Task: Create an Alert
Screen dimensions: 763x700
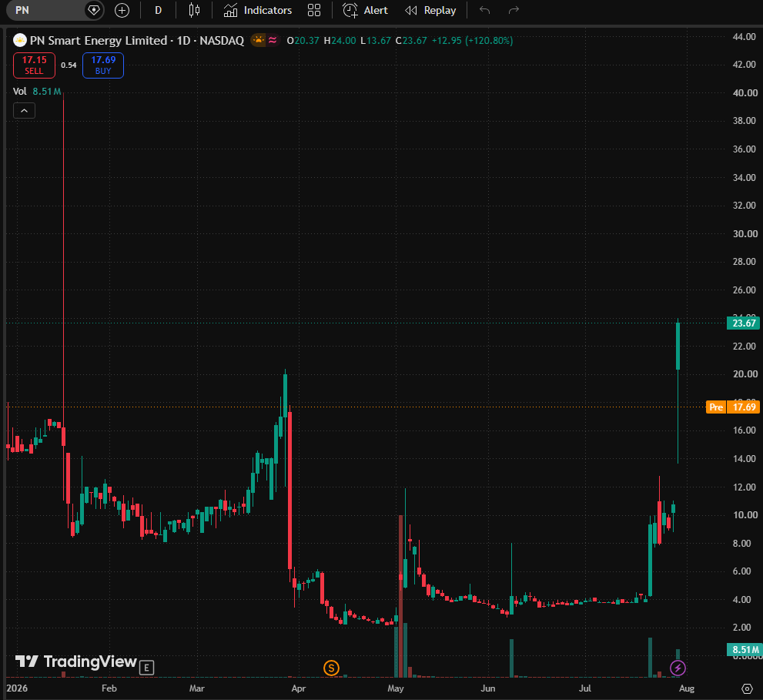Action: [365, 10]
